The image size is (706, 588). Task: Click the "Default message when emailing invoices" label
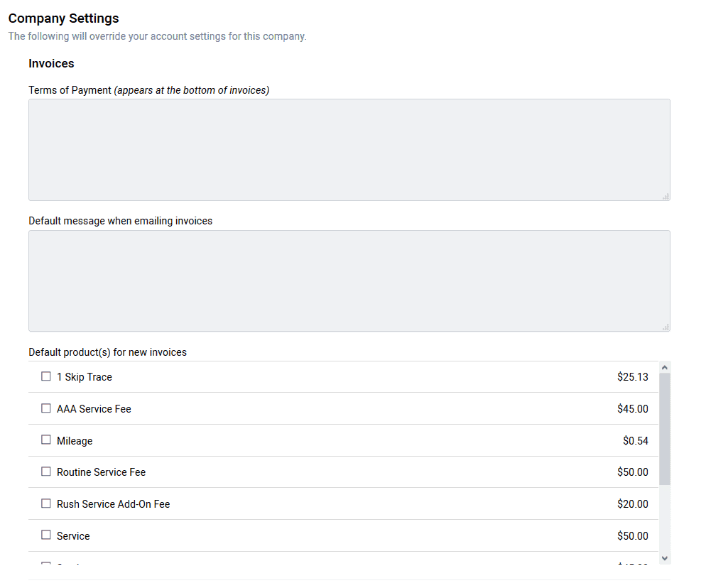tap(120, 221)
